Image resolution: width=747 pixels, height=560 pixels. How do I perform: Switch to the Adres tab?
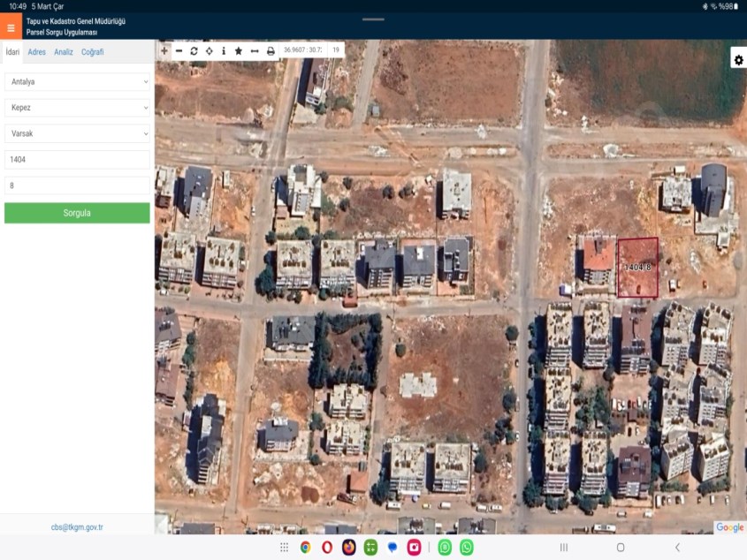pyautogui.click(x=36, y=52)
